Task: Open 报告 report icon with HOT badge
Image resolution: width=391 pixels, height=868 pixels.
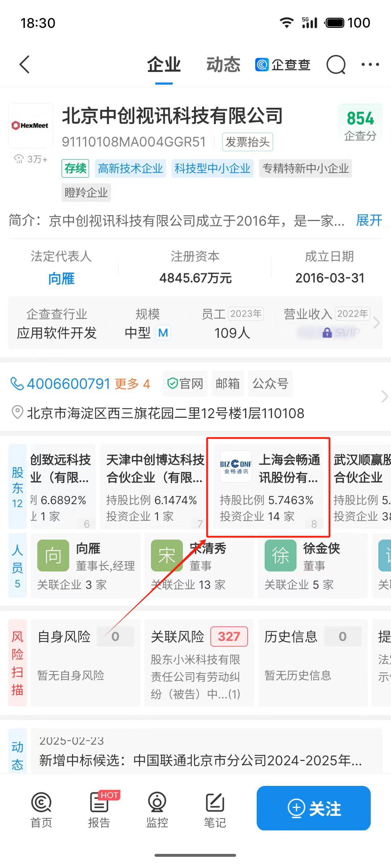Action: (99, 809)
